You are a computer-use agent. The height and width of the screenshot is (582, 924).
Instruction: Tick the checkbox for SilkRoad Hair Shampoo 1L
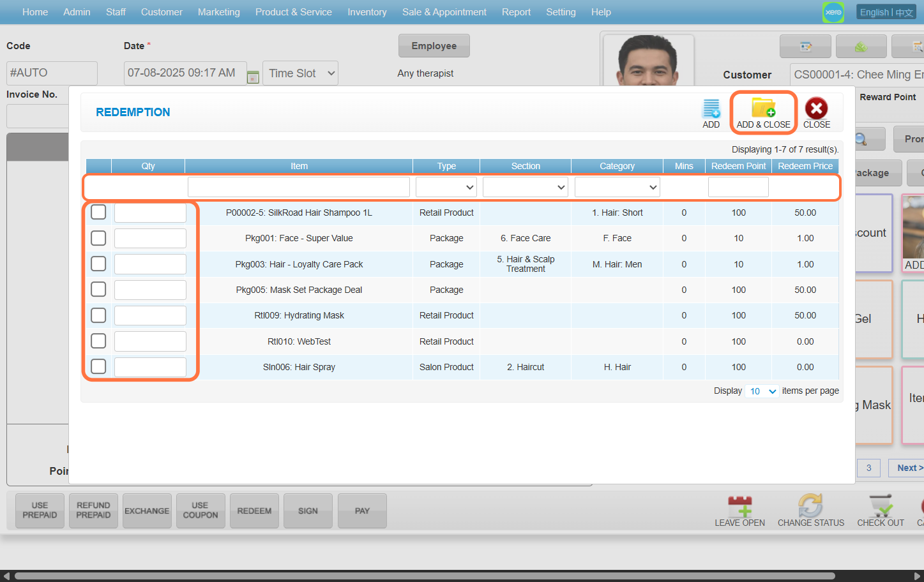click(98, 212)
